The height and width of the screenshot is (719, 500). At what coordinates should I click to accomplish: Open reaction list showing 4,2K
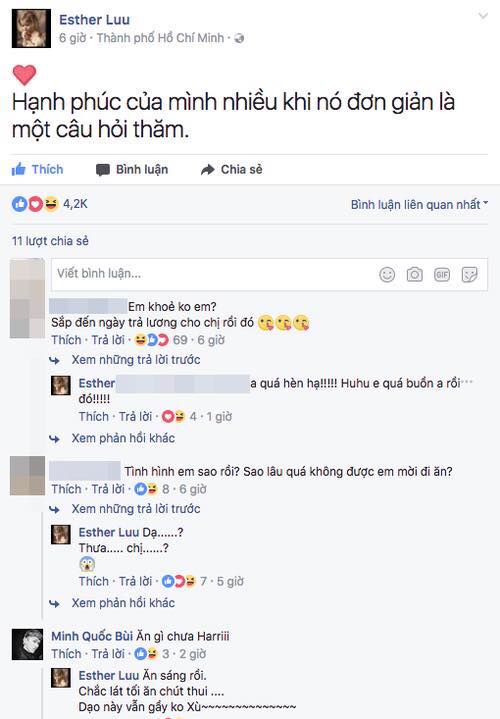pyautogui.click(x=50, y=204)
